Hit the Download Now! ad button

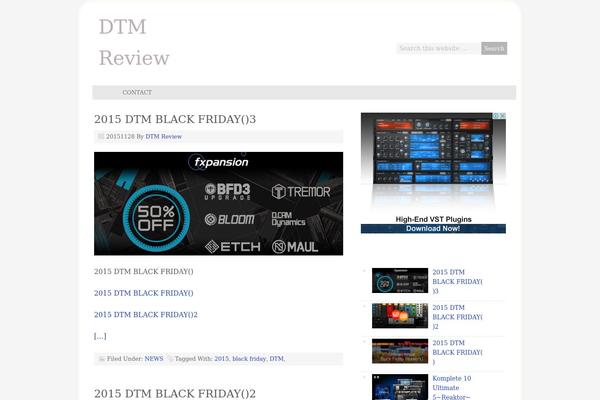(433, 229)
